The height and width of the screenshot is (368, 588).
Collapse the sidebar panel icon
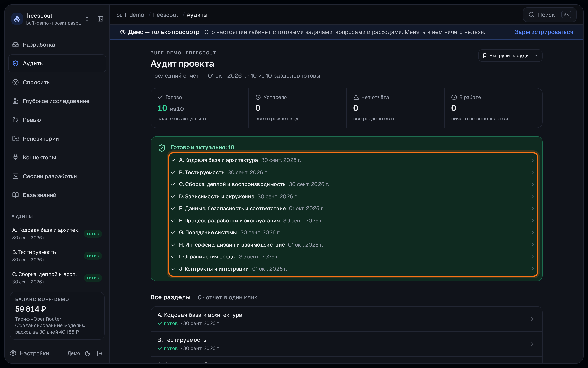coord(100,19)
